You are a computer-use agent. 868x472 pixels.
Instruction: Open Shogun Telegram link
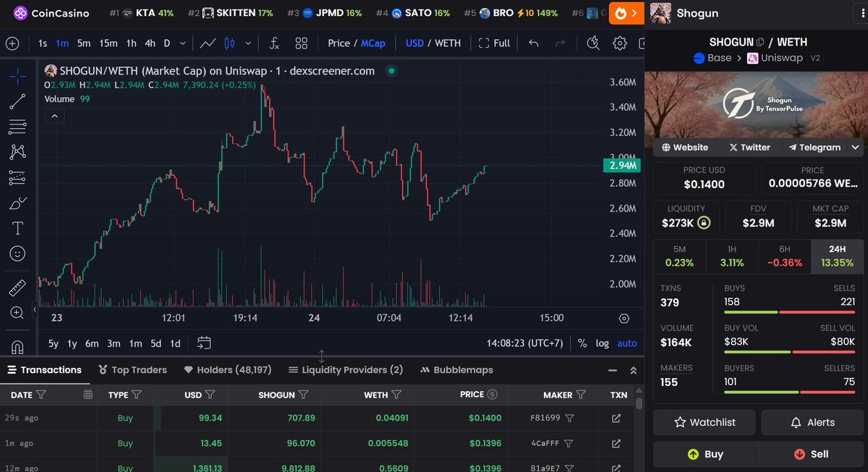814,147
